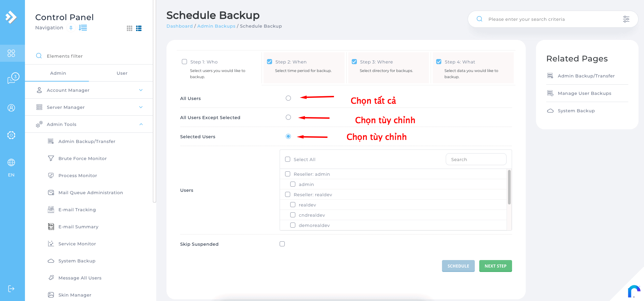The width and height of the screenshot is (644, 301).
Task: Open the search filter sliders icon
Action: [x=626, y=19]
